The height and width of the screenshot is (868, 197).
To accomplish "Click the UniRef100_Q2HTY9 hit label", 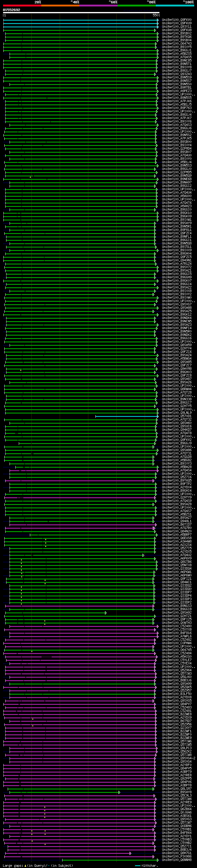I will 177,497.
